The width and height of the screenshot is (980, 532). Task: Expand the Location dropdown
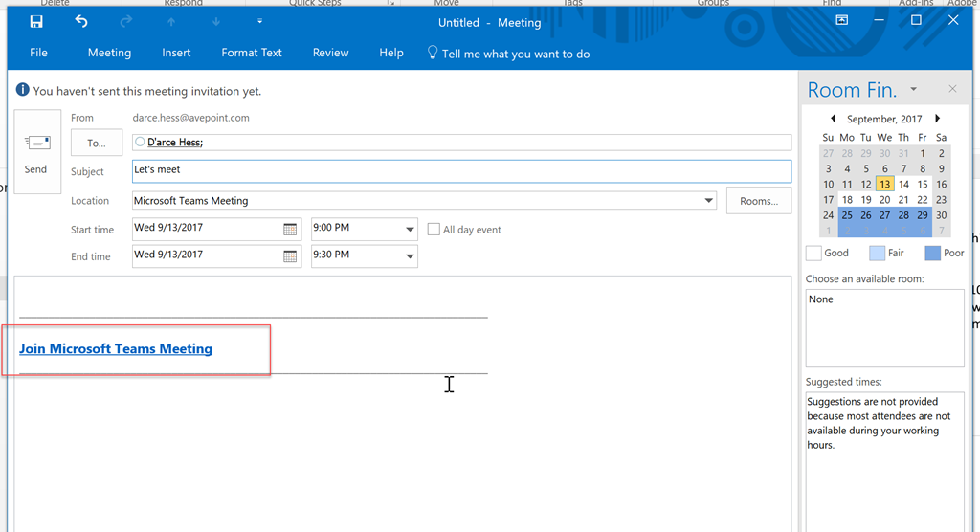coord(709,201)
